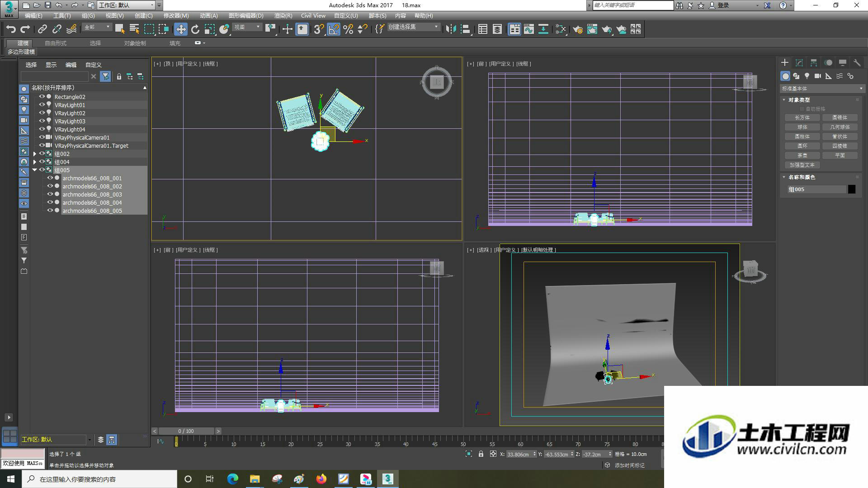Open the Hierarchy panel tab
Viewport: 868px width, 488px height.
[814, 63]
